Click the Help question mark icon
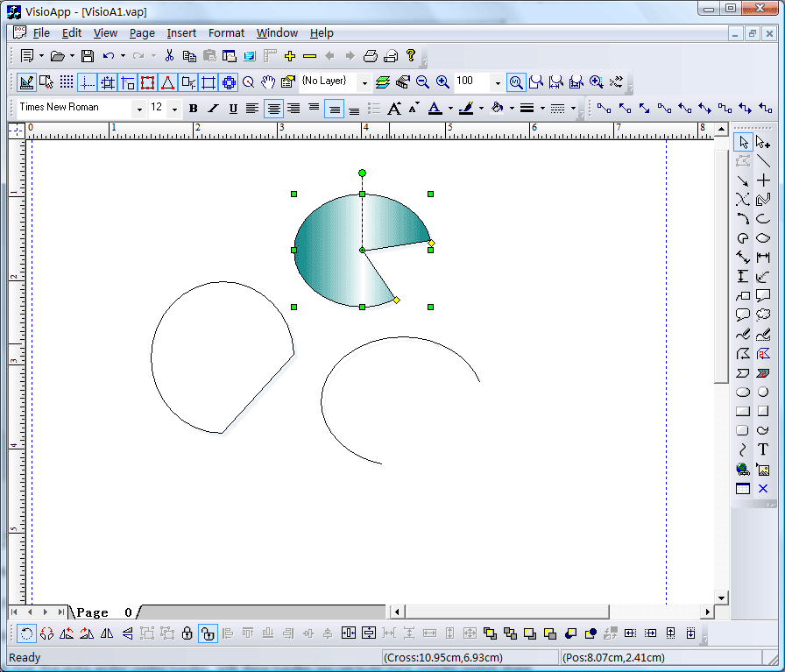 (x=411, y=56)
